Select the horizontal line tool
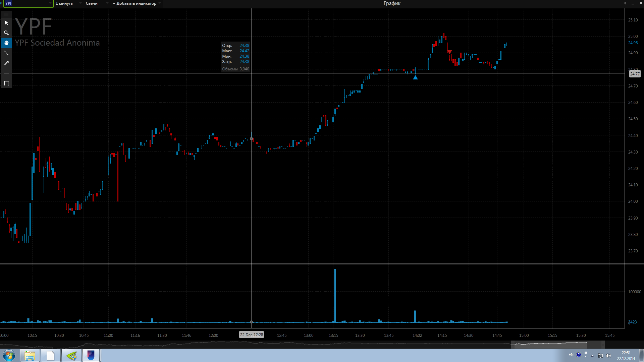Screen dimensions: 644x362 click(x=6, y=73)
